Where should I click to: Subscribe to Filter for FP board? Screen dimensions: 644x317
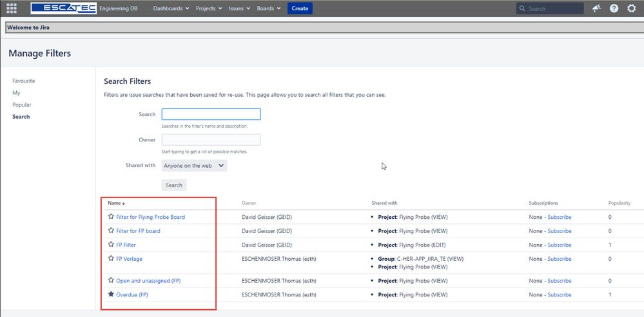coord(560,231)
